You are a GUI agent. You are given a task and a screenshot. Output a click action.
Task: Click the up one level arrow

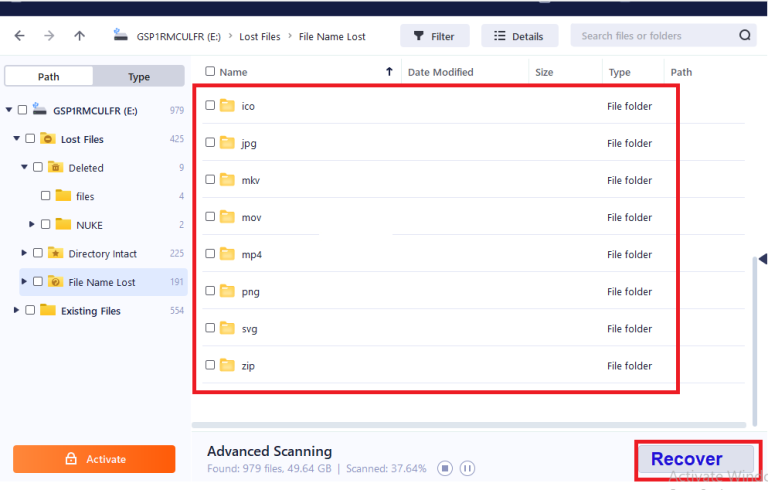[x=80, y=36]
